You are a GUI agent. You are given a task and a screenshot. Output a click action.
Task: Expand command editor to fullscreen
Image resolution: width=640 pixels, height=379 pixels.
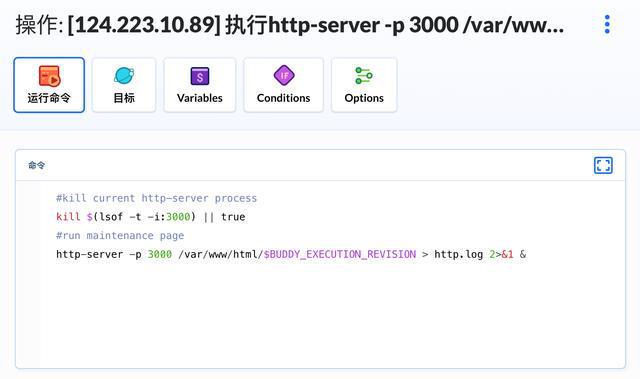click(603, 165)
